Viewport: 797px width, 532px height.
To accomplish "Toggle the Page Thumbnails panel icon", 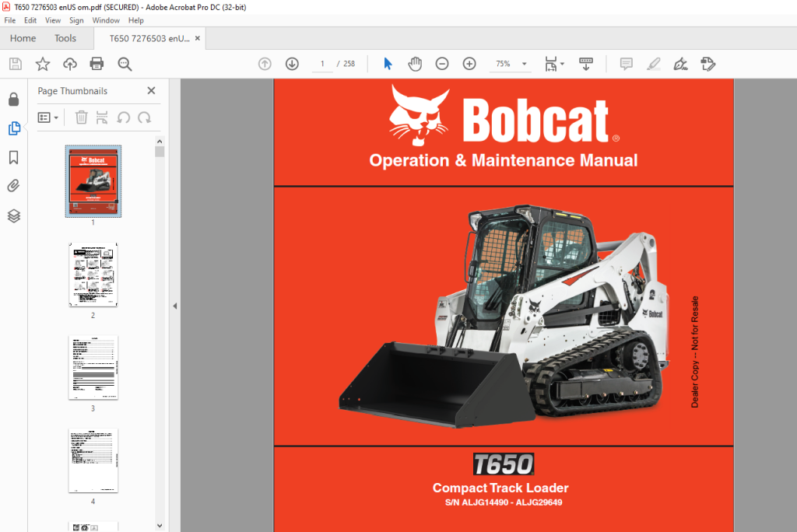I will click(x=14, y=128).
